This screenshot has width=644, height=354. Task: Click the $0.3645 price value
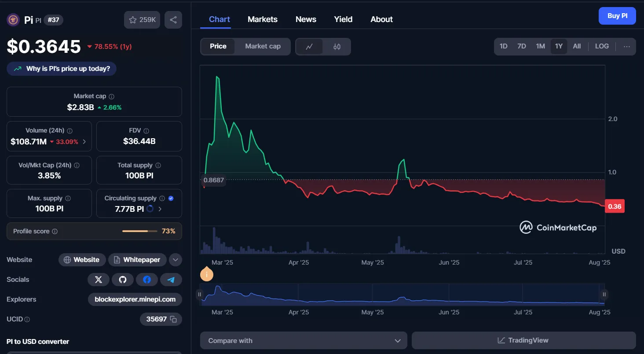click(x=44, y=47)
